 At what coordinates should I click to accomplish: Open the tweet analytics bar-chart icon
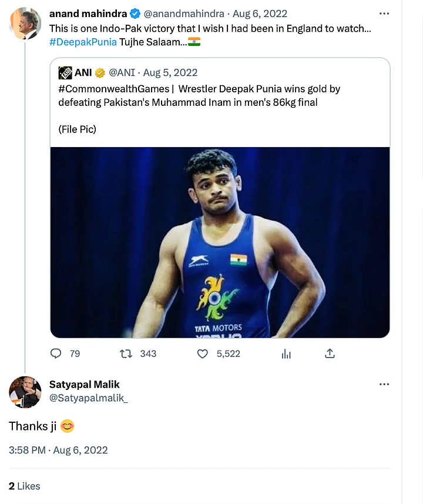point(287,353)
